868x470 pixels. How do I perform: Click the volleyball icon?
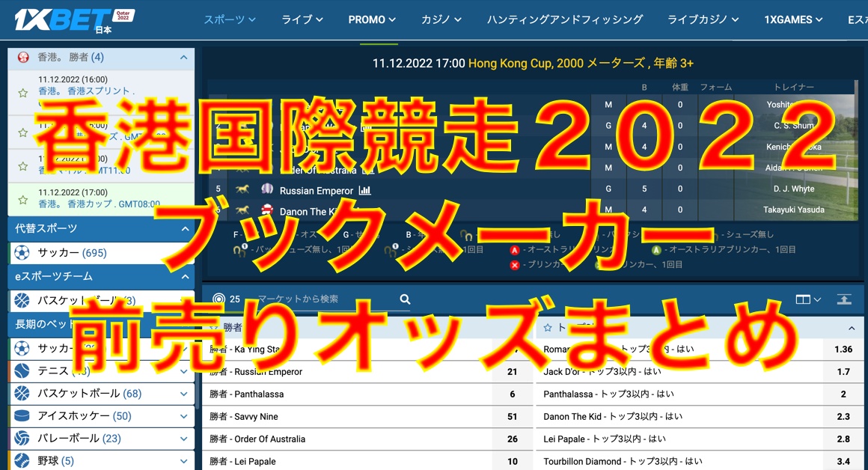(22, 439)
